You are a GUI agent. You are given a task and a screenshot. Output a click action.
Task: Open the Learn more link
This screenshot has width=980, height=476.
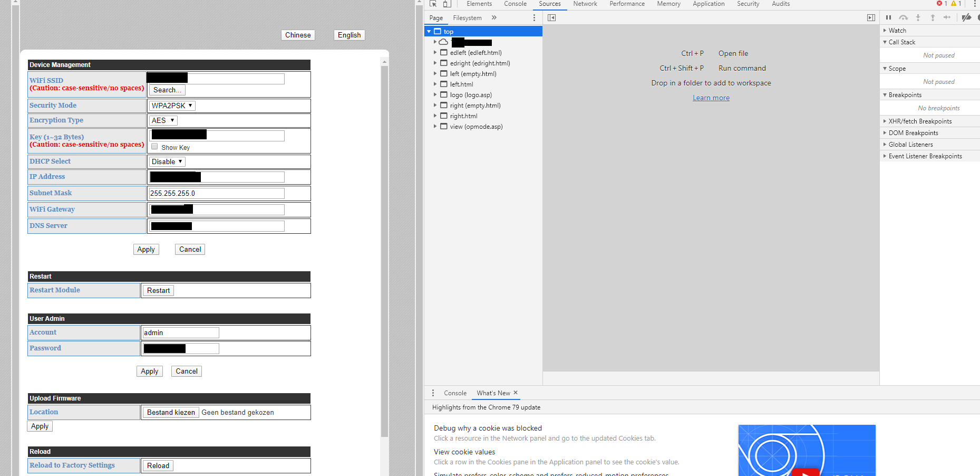[x=711, y=97]
